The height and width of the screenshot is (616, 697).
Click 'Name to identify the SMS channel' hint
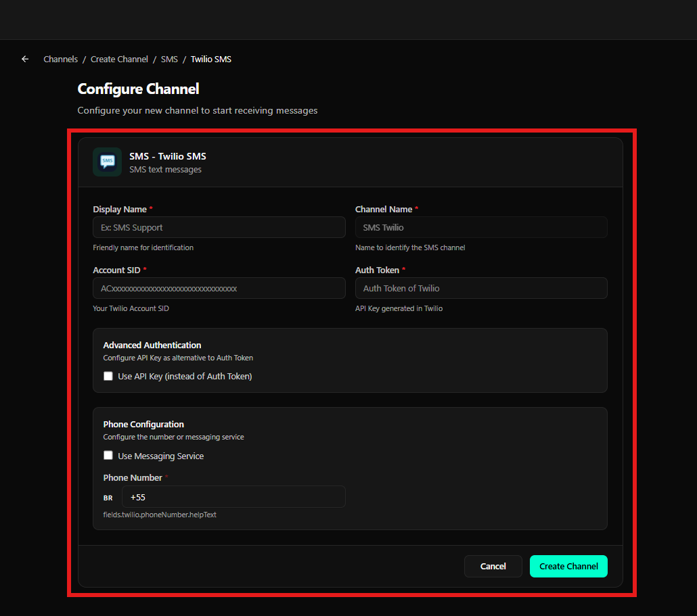(x=410, y=247)
